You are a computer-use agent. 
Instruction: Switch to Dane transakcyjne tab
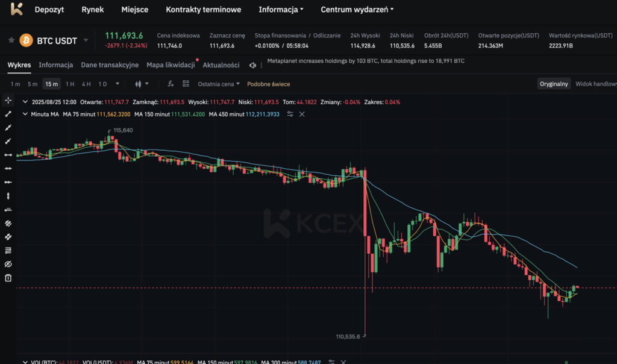click(110, 65)
